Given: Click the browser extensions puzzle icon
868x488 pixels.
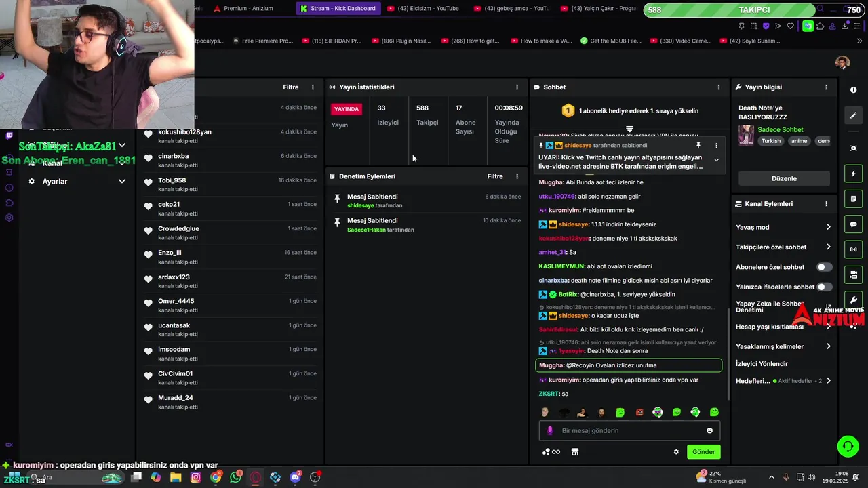Looking at the screenshot, I should click(820, 26).
